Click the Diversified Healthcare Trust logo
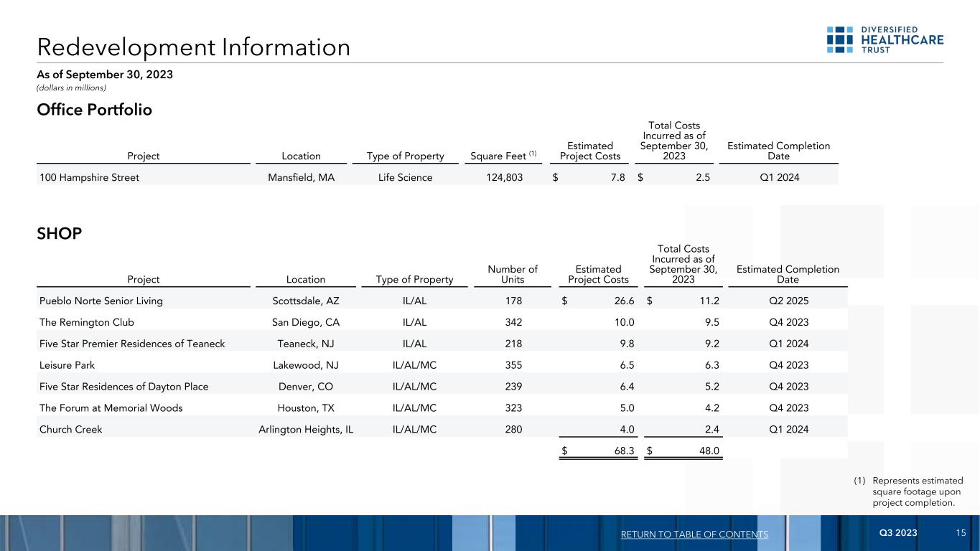Screen dimensions: 980x551 (x=885, y=39)
